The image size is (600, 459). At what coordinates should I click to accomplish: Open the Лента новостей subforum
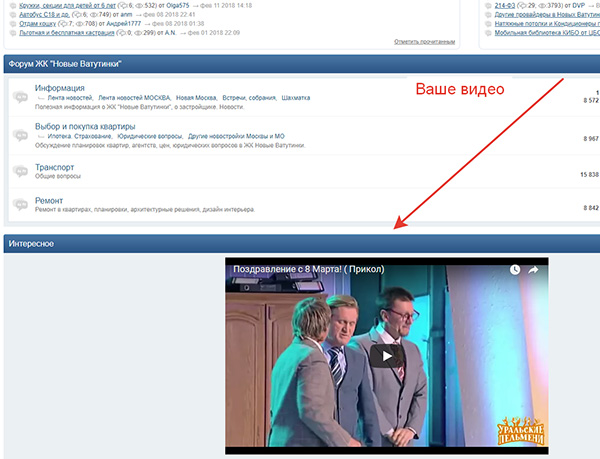pyautogui.click(x=70, y=98)
